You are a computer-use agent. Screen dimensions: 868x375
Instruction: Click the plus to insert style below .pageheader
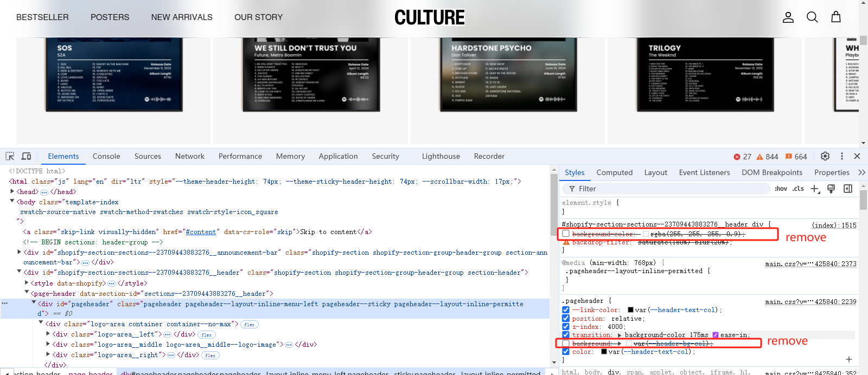[x=849, y=359]
